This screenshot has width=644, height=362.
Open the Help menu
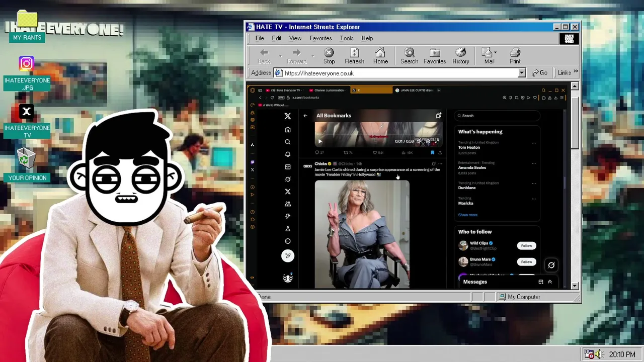[367, 38]
